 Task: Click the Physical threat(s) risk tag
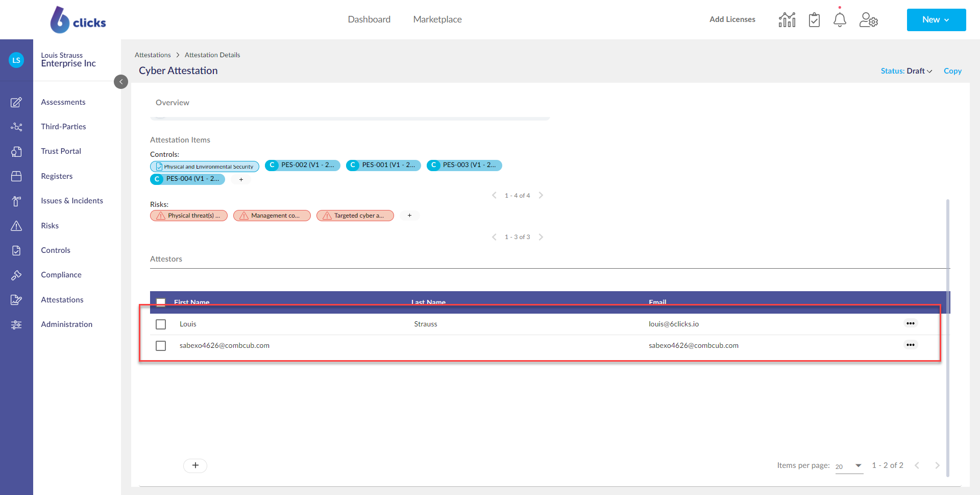pyautogui.click(x=189, y=216)
